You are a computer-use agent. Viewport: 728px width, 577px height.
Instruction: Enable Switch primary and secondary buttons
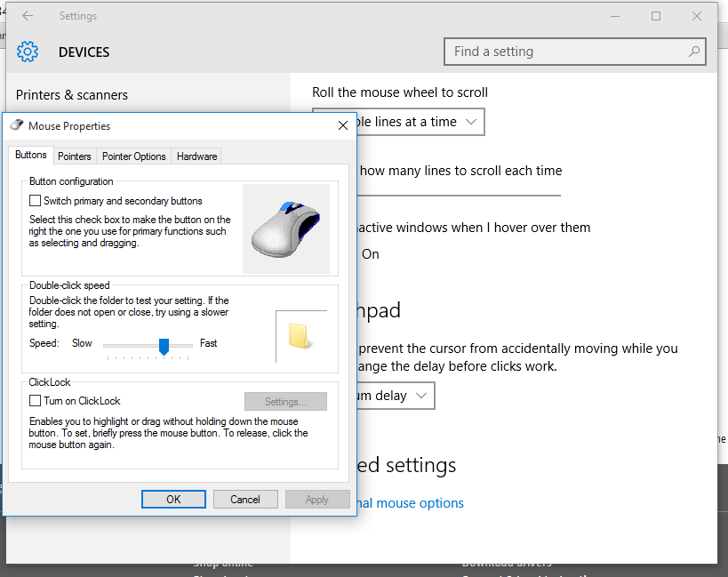click(36, 202)
